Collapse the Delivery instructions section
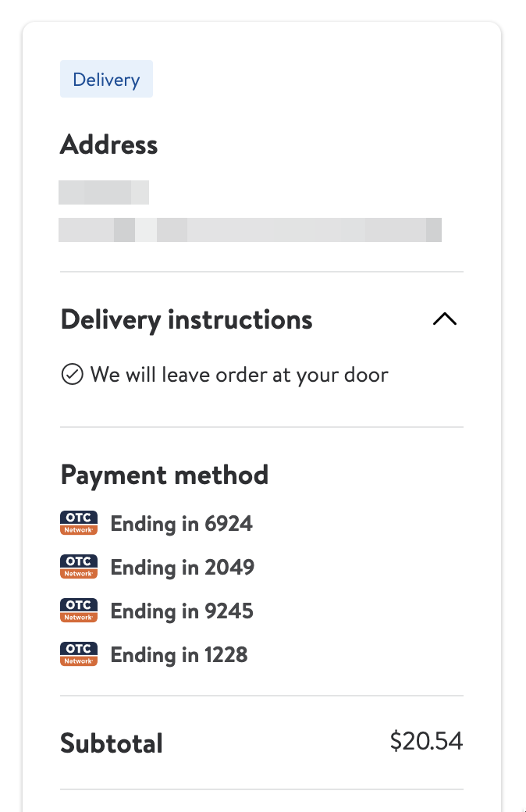Image resolution: width=526 pixels, height=812 pixels. pyautogui.click(x=444, y=319)
